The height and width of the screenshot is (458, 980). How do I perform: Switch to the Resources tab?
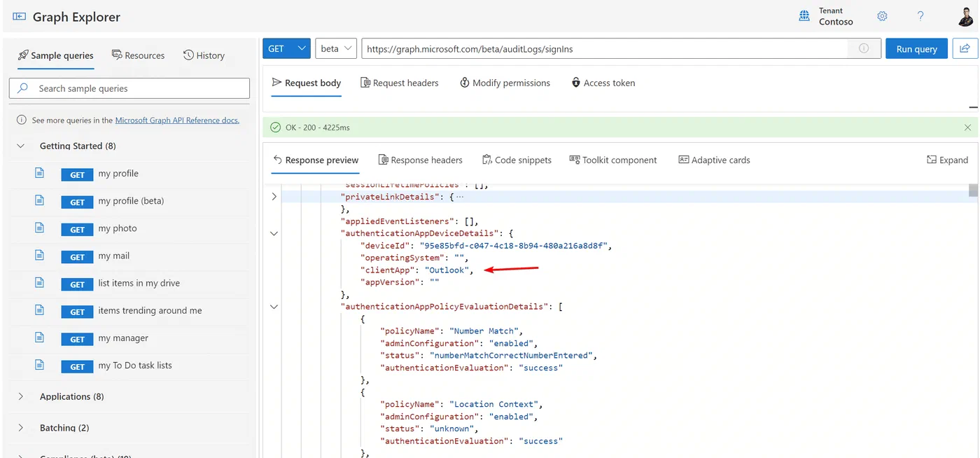(x=138, y=55)
